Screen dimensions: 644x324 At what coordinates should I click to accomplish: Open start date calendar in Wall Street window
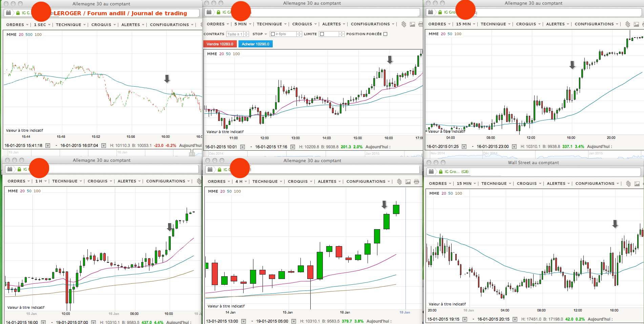pos(465,319)
